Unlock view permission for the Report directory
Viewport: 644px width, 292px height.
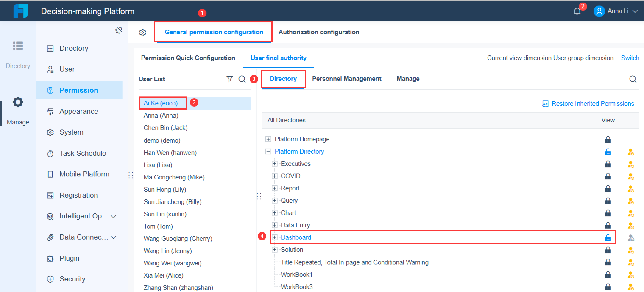(608, 188)
